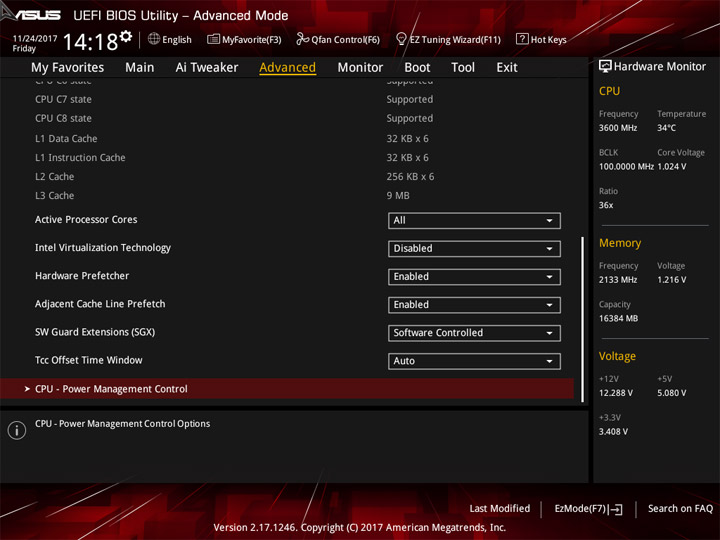Expand CPU - Power Management Control submenu
This screenshot has height=540, width=720.
(287, 389)
